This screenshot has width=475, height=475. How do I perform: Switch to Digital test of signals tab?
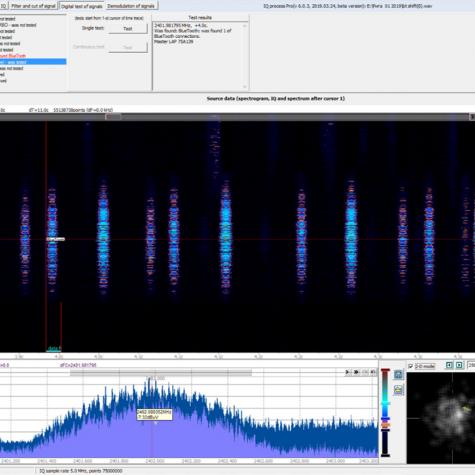(x=82, y=6)
